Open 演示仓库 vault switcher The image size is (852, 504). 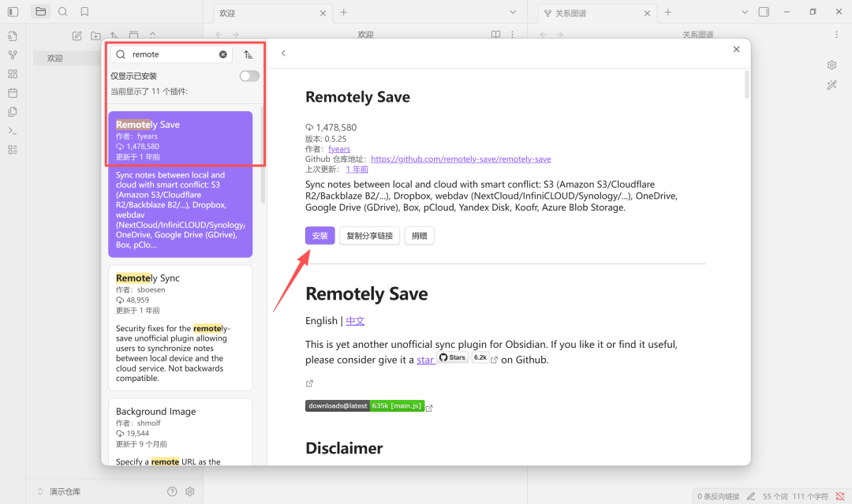pos(59,491)
